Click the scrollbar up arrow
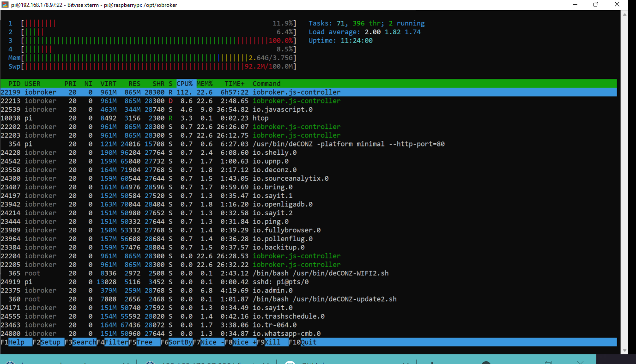 pos(624,14)
